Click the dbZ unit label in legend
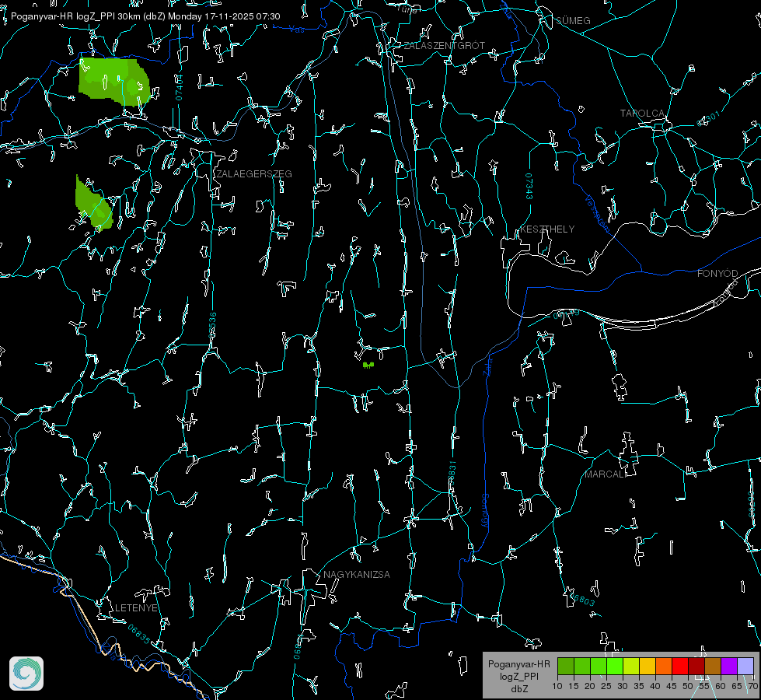Image resolution: width=761 pixels, height=700 pixels. click(x=518, y=689)
